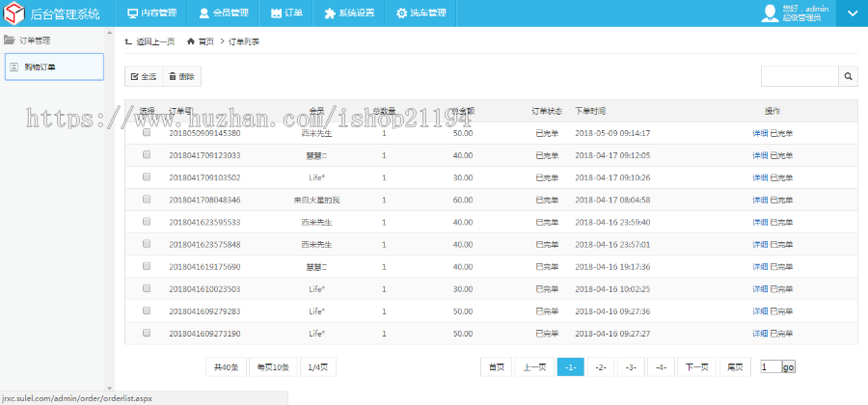
Task: Go to page -2- in pagination
Action: (x=601, y=366)
